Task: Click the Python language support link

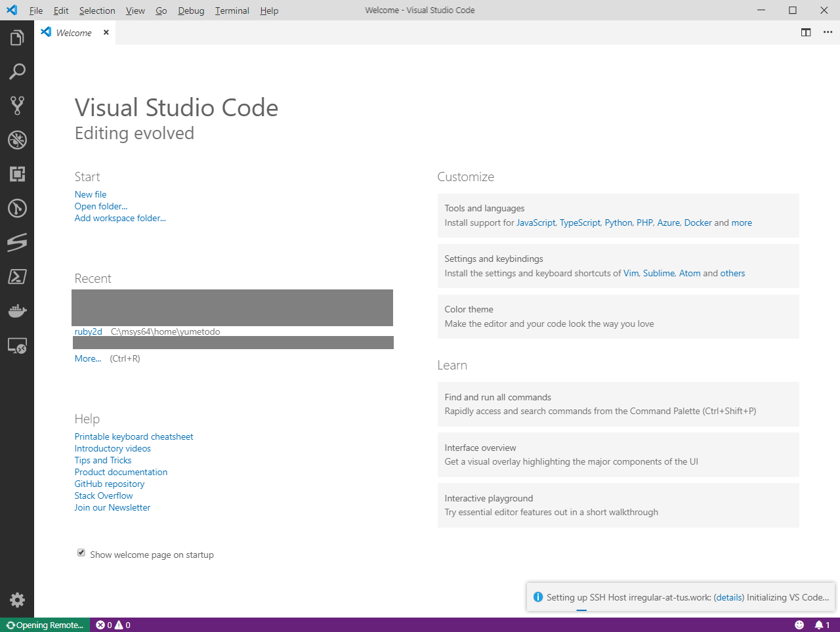Action: (619, 222)
